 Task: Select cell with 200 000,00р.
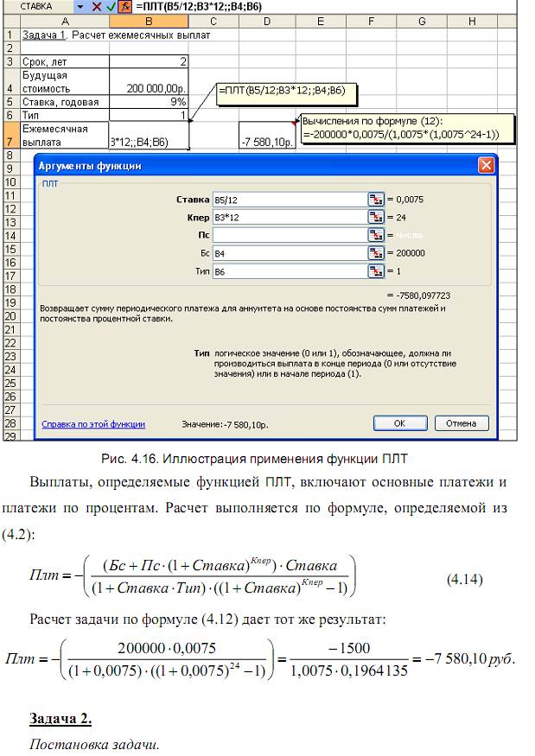pyautogui.click(x=149, y=81)
